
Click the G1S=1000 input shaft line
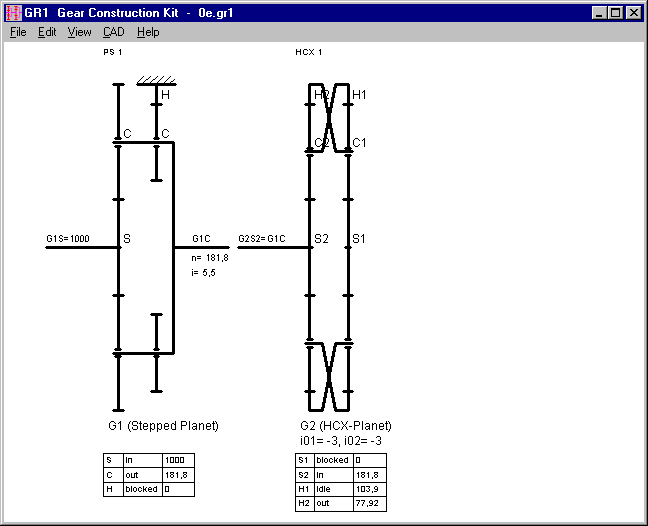(x=82, y=247)
